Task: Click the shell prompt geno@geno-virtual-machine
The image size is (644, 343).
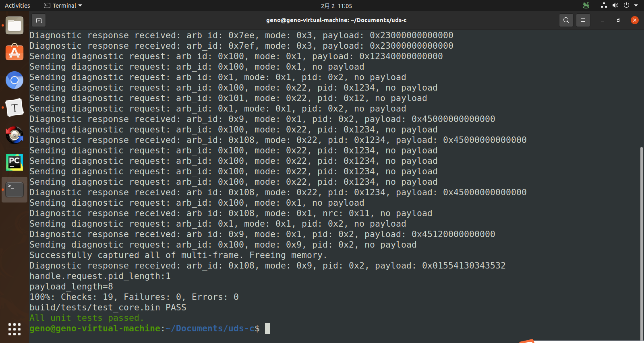Action: pyautogui.click(x=95, y=329)
